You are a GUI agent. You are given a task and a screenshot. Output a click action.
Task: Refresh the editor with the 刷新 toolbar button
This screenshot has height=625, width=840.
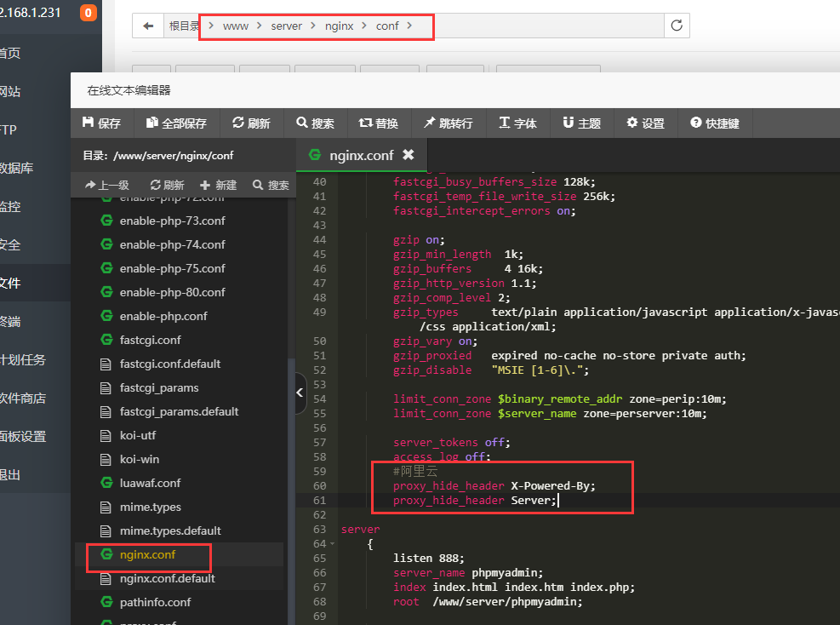pyautogui.click(x=251, y=123)
